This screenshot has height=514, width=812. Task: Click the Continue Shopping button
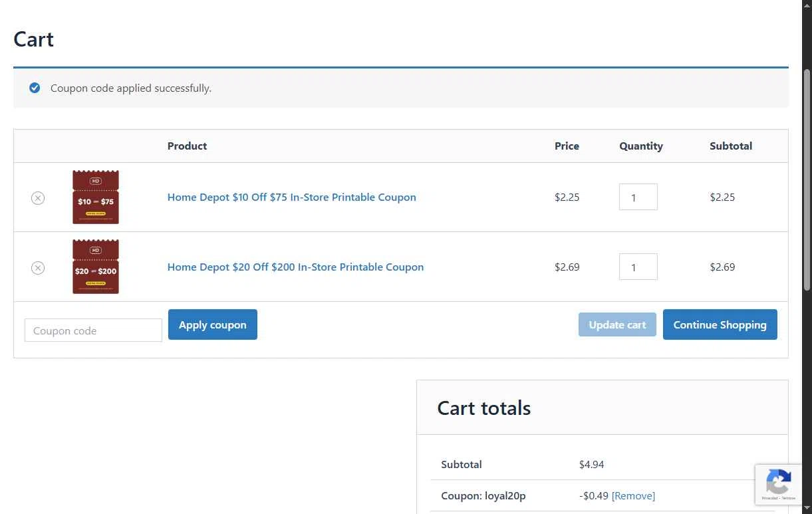click(720, 324)
